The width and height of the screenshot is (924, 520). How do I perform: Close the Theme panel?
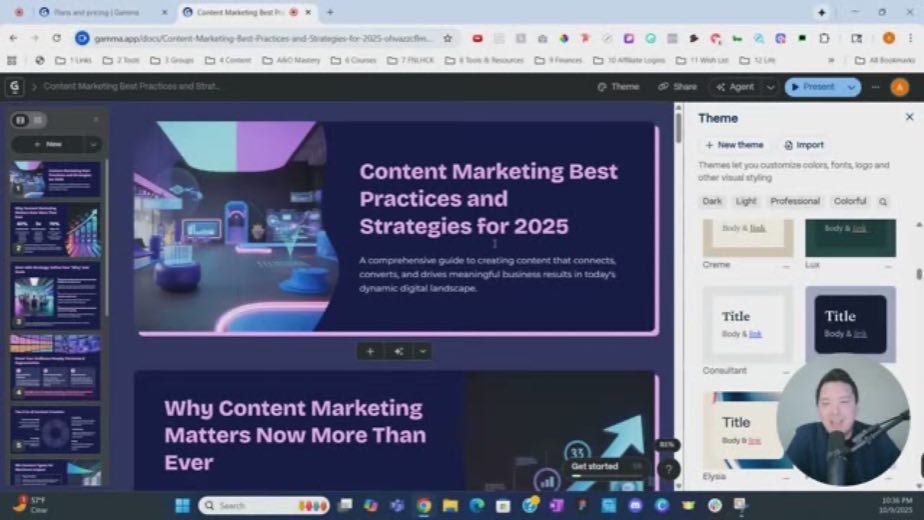pos(909,117)
